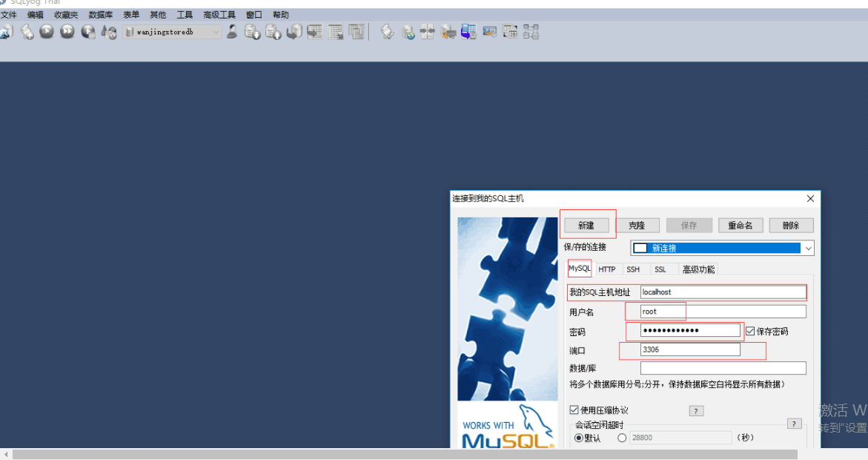Open the 其他 menu
The height and width of the screenshot is (460, 868).
[158, 15]
